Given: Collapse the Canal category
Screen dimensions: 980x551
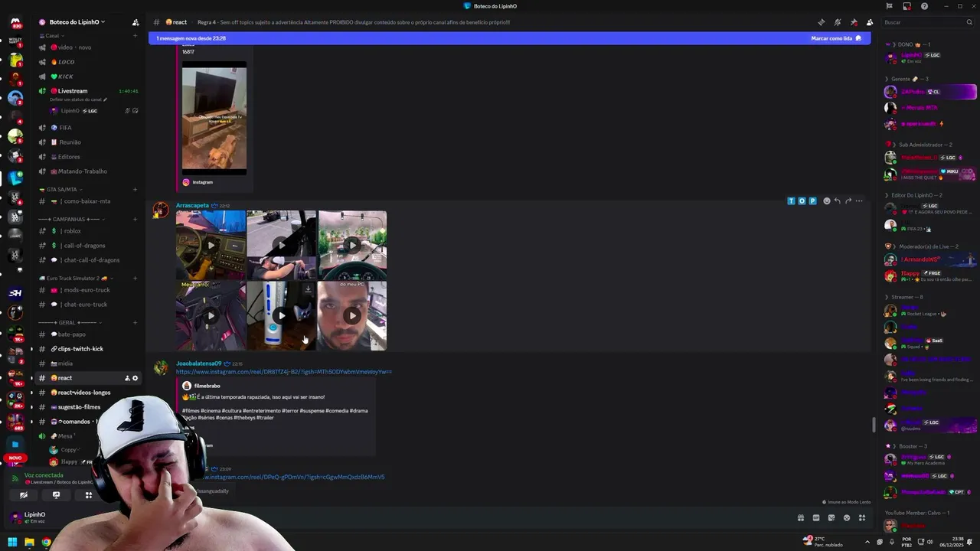Looking at the screenshot, I should click(x=50, y=36).
